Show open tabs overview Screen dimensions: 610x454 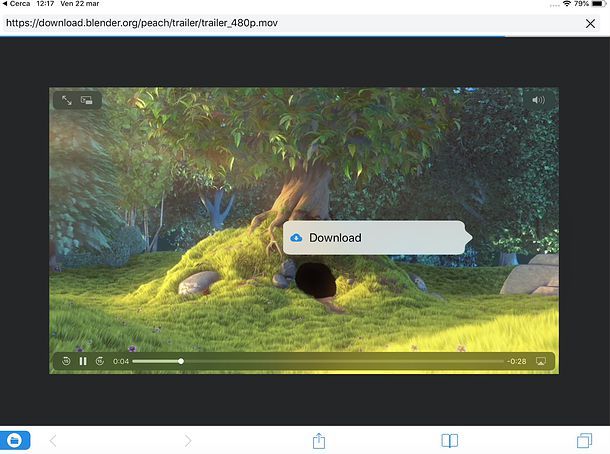(x=584, y=441)
